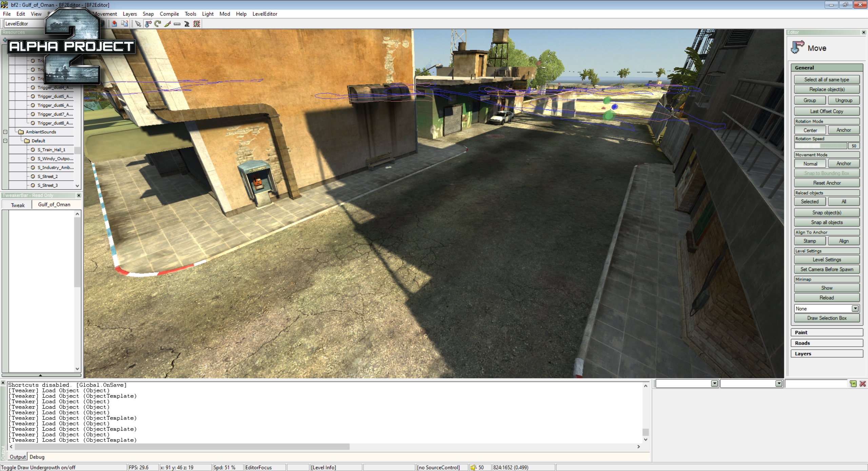
Task: Switch to the Gulf_of_Oman tab
Action: pyautogui.click(x=54, y=204)
